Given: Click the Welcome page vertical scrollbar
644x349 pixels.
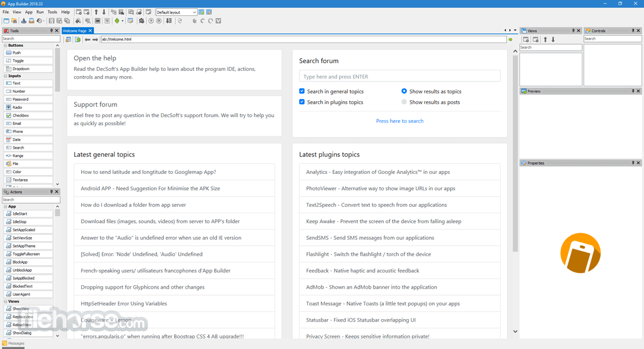Looking at the screenshot, I should [515, 153].
